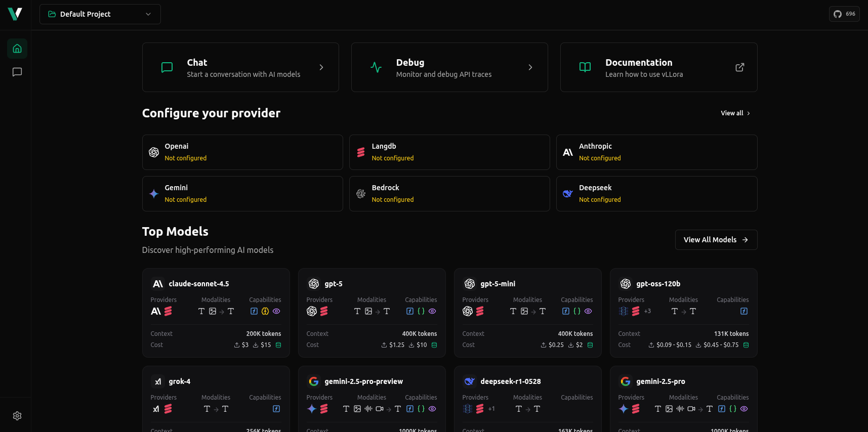The height and width of the screenshot is (432, 868).
Task: Click the Chat card chevron arrow
Action: tap(321, 67)
